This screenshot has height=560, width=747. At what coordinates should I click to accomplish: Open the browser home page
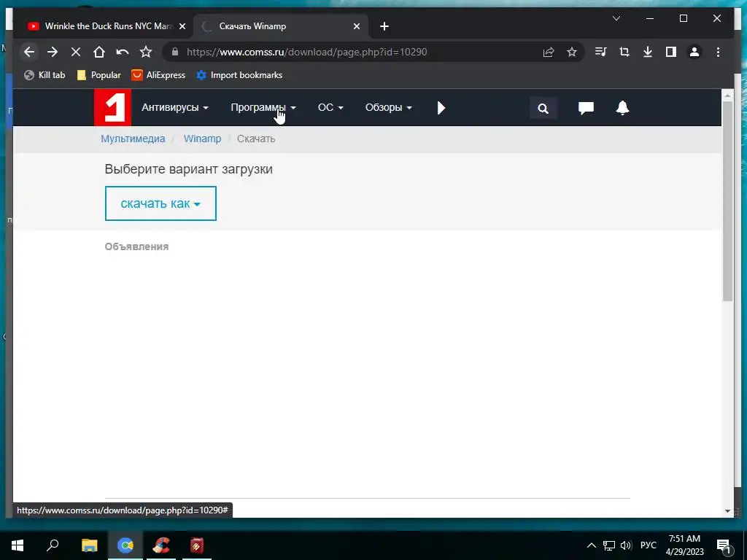coord(99,52)
